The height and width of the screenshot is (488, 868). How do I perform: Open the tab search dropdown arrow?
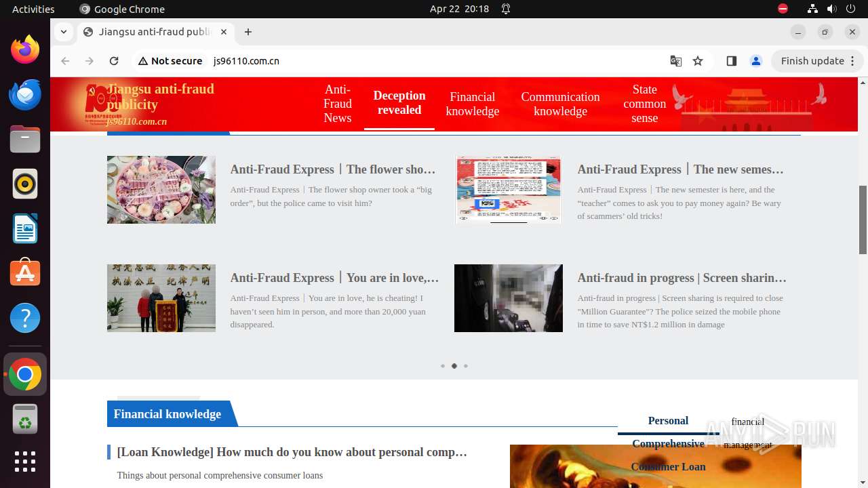tap(63, 32)
